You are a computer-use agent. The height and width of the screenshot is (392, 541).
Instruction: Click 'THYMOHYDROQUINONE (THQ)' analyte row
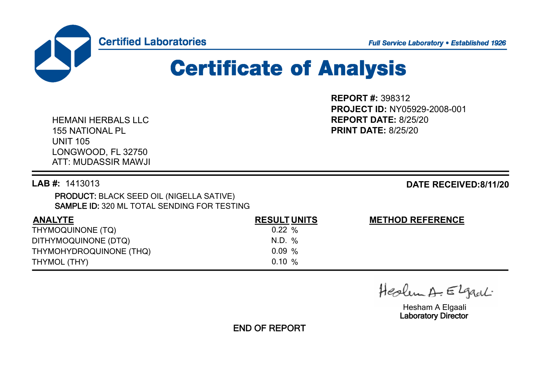pyautogui.click(x=91, y=252)
